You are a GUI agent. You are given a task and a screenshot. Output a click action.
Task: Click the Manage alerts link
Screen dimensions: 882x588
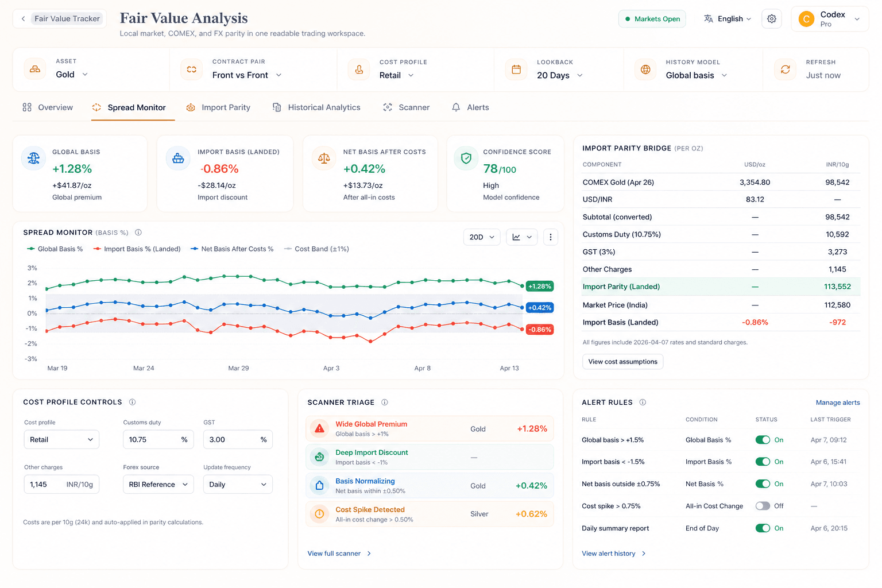(x=838, y=403)
